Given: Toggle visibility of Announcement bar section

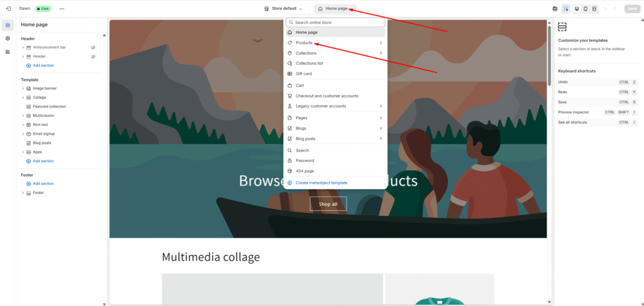Looking at the screenshot, I should click(93, 47).
